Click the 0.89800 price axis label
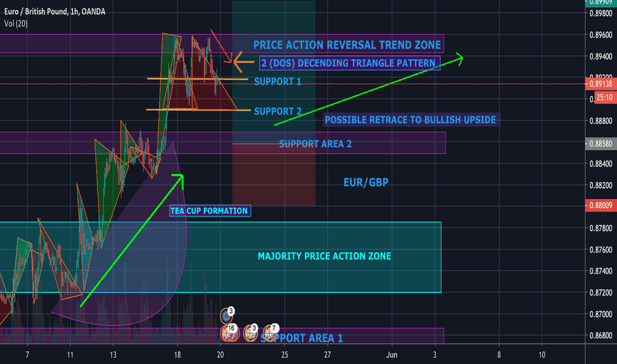Image resolution: width=617 pixels, height=364 pixels. [600, 13]
